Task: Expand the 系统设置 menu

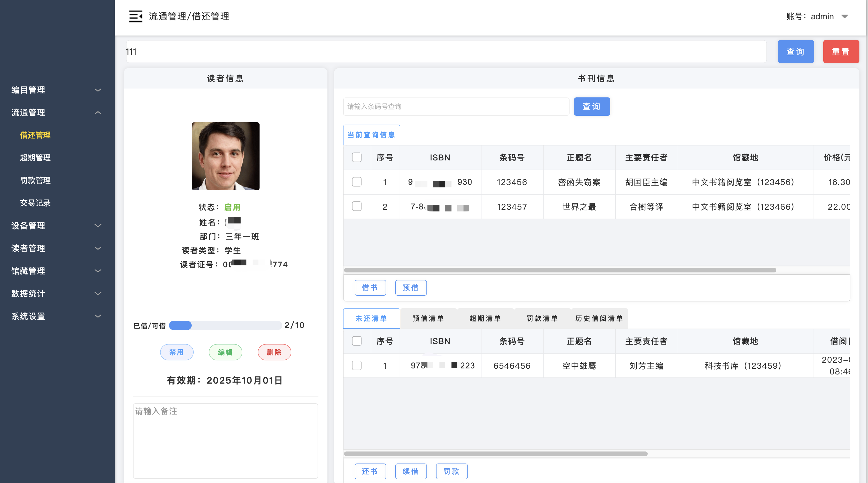Action: pyautogui.click(x=57, y=316)
